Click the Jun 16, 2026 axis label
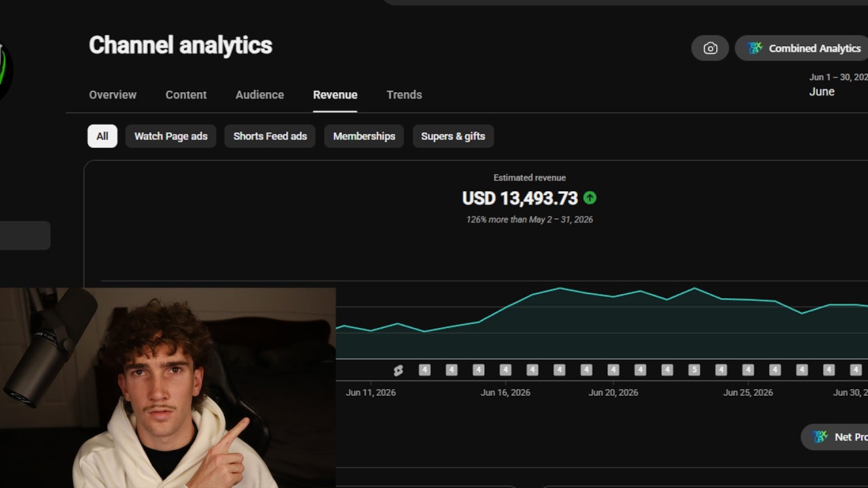This screenshot has width=868, height=488. (x=505, y=392)
